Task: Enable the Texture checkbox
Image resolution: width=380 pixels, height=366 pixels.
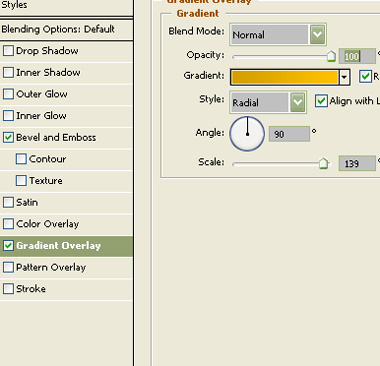Action: [x=21, y=181]
